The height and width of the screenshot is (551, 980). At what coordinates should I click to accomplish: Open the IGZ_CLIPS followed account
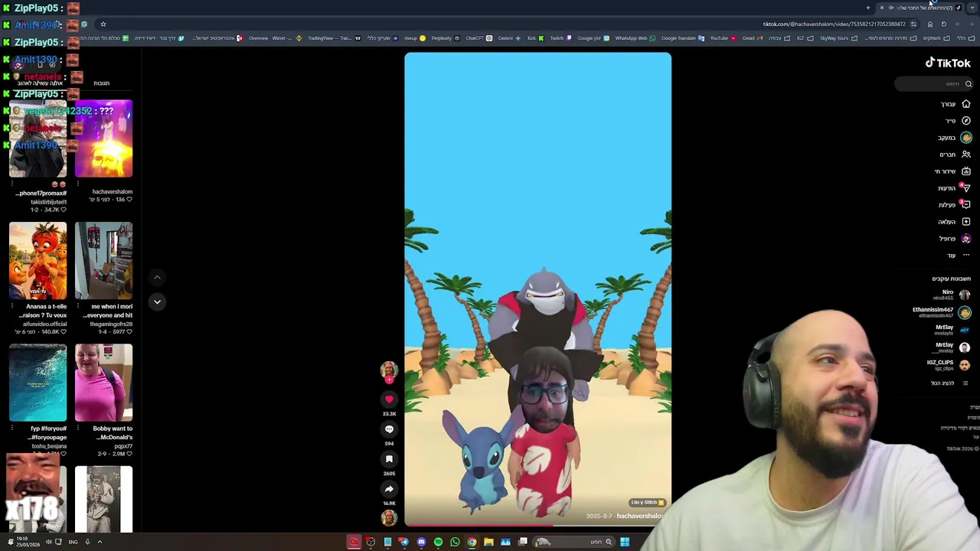point(948,365)
